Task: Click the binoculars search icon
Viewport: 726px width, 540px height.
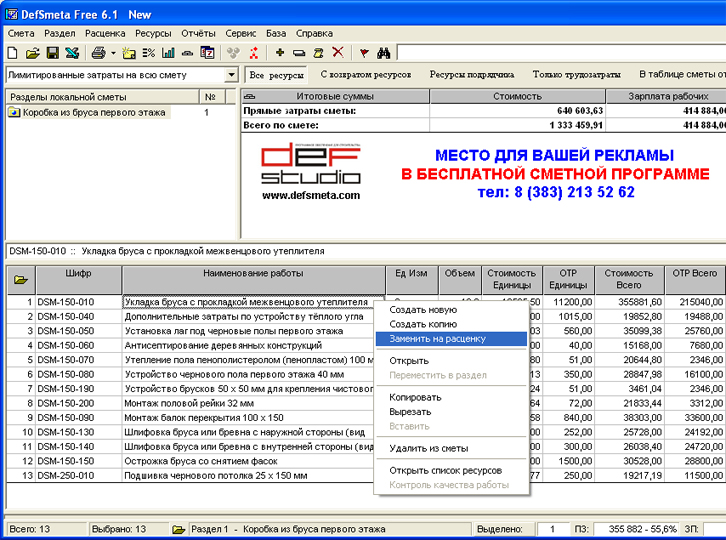Action: click(x=382, y=52)
